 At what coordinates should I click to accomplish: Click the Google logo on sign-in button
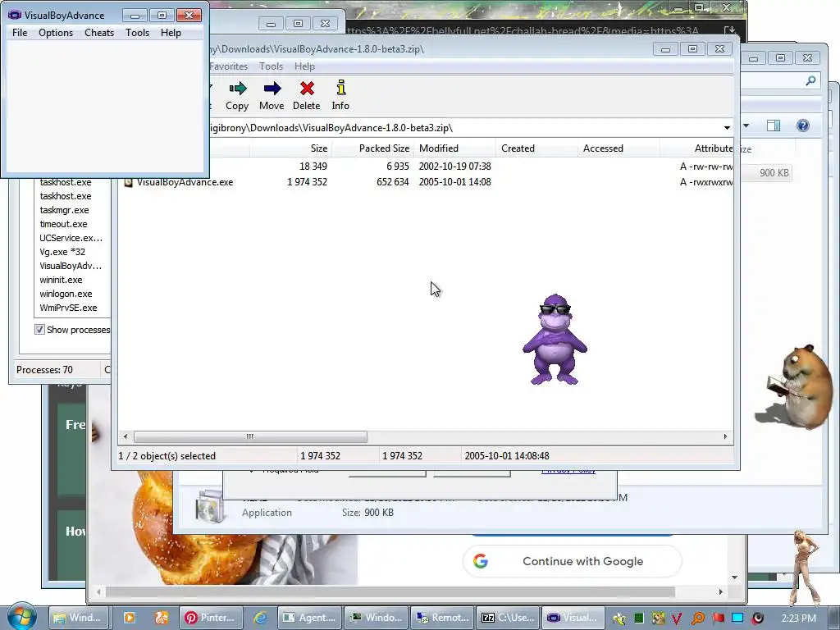point(481,561)
